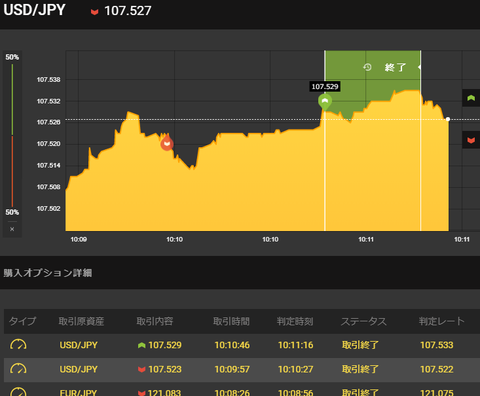This screenshot has height=396, width=480.
Task: Click the 107.502 price axis label
Action: pos(49,209)
